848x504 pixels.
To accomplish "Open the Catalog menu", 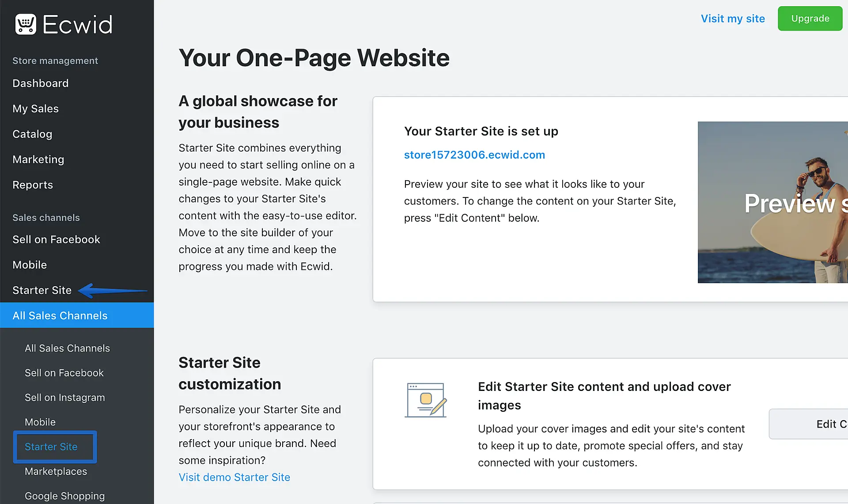I will 32,134.
